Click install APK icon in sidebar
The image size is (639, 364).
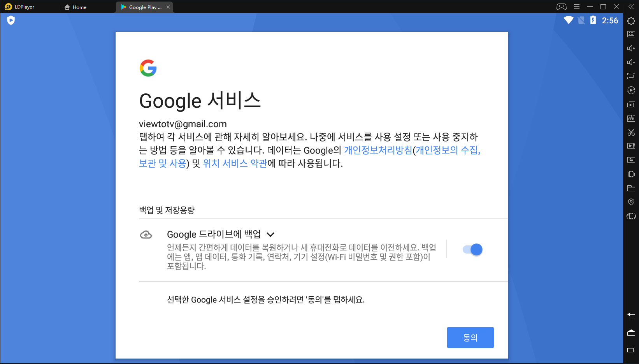click(x=631, y=118)
